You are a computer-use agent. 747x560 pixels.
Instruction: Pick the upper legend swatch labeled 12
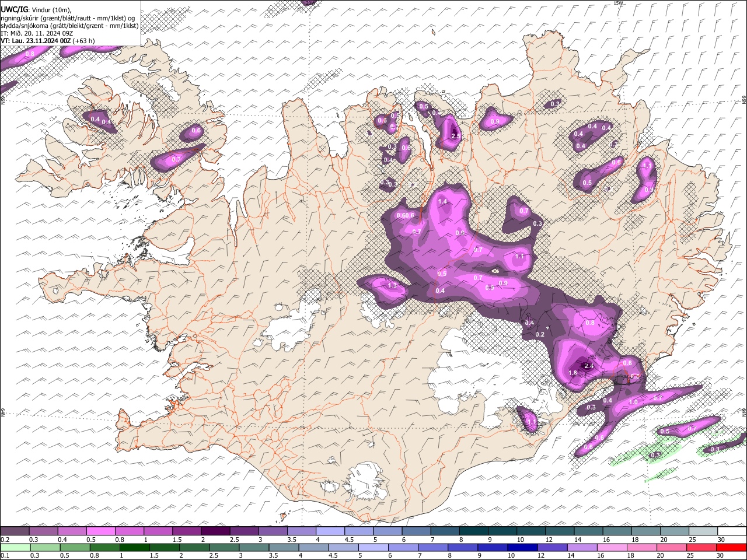tap(560, 531)
